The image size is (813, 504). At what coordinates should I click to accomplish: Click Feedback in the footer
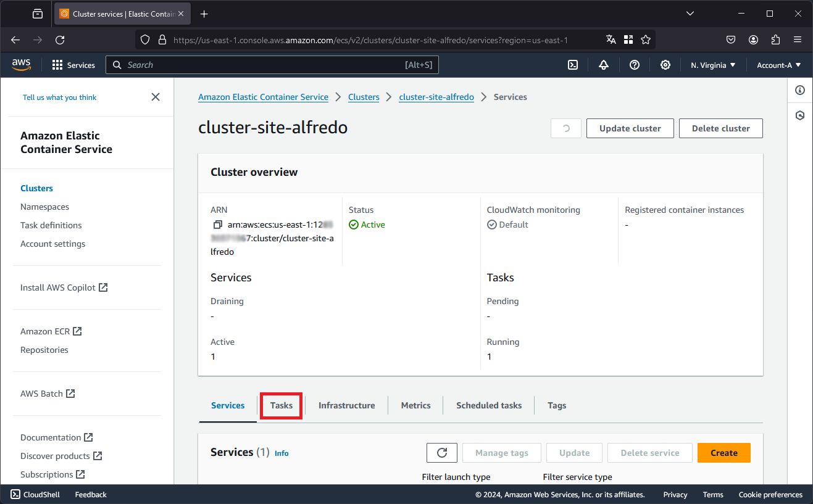click(91, 495)
